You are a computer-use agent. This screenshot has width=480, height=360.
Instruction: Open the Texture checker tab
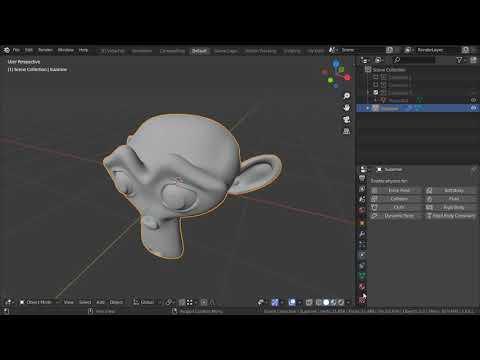[x=362, y=300]
